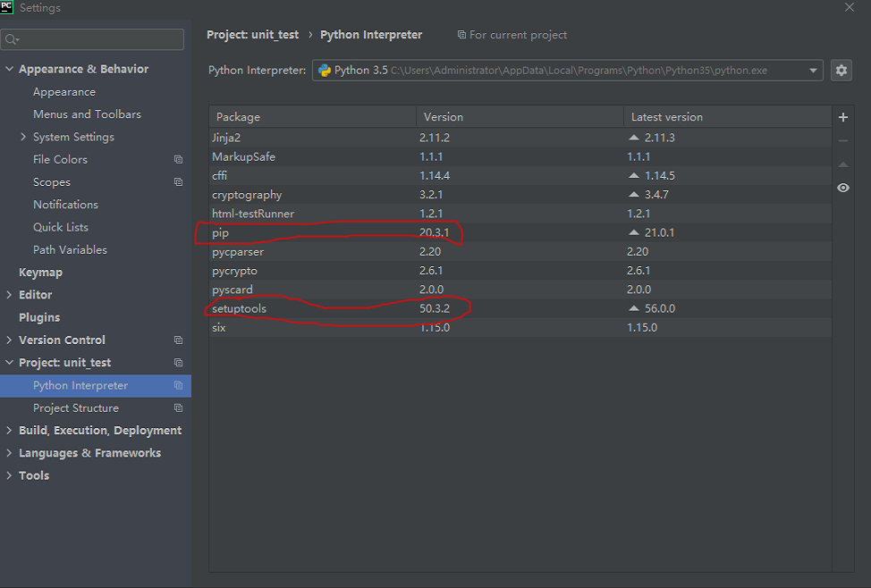Select the pip package row
Screen dimensions: 871x588
[x=520, y=232]
